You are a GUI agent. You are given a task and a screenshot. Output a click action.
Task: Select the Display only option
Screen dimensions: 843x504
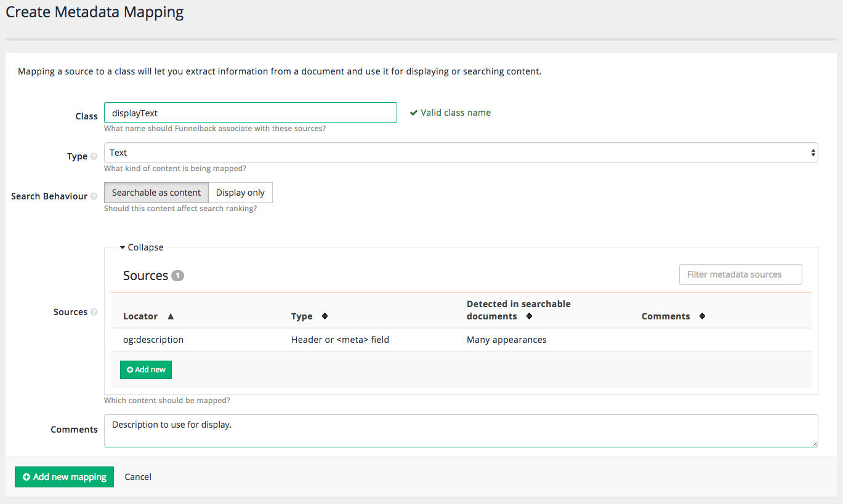coord(240,192)
